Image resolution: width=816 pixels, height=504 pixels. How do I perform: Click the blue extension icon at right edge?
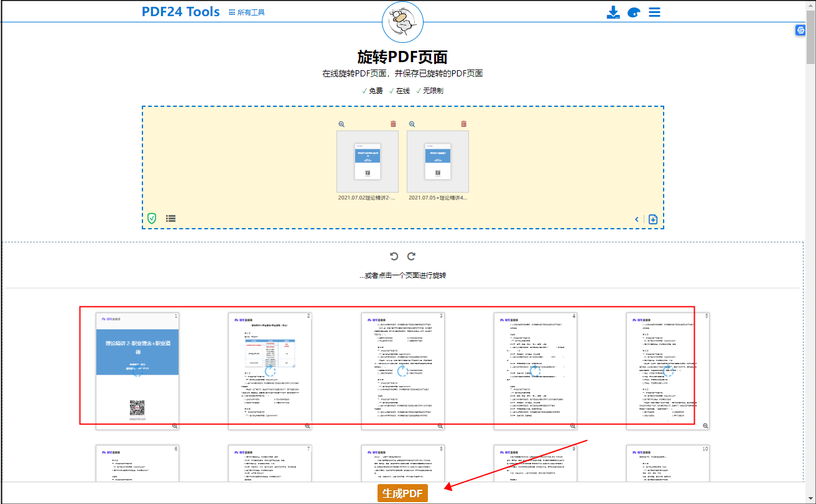click(801, 30)
